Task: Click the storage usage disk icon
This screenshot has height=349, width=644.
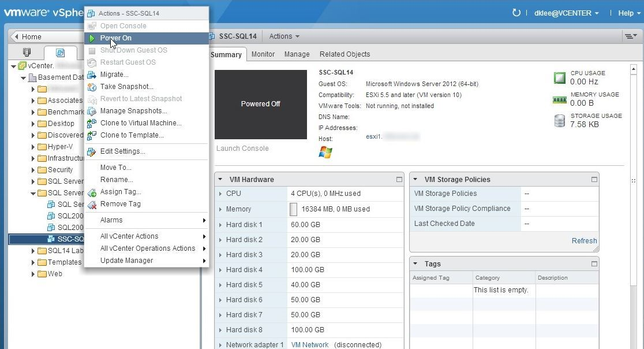Action: coord(559,120)
